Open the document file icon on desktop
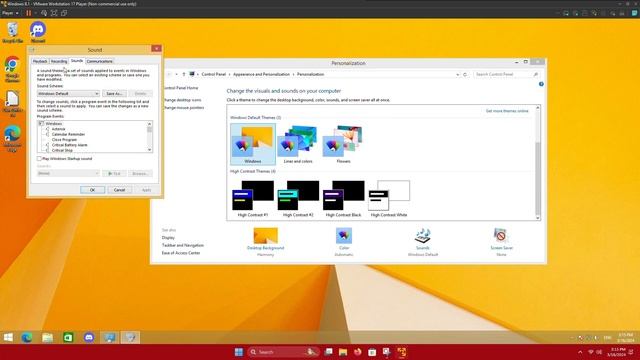640x360 pixels. [12, 104]
